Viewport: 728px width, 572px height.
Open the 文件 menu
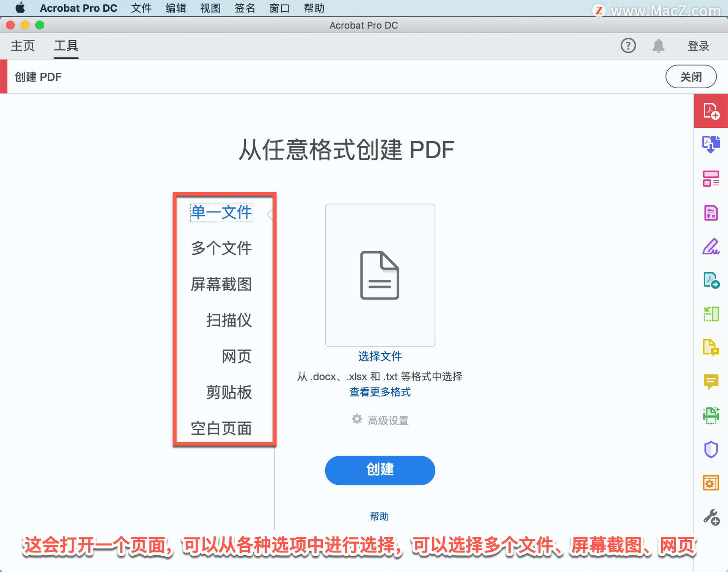click(x=141, y=8)
